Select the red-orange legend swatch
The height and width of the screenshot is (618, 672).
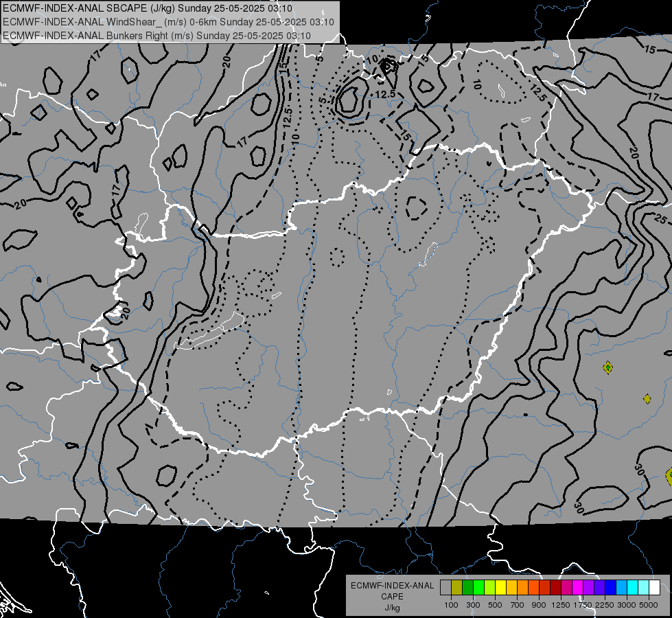[x=533, y=588]
